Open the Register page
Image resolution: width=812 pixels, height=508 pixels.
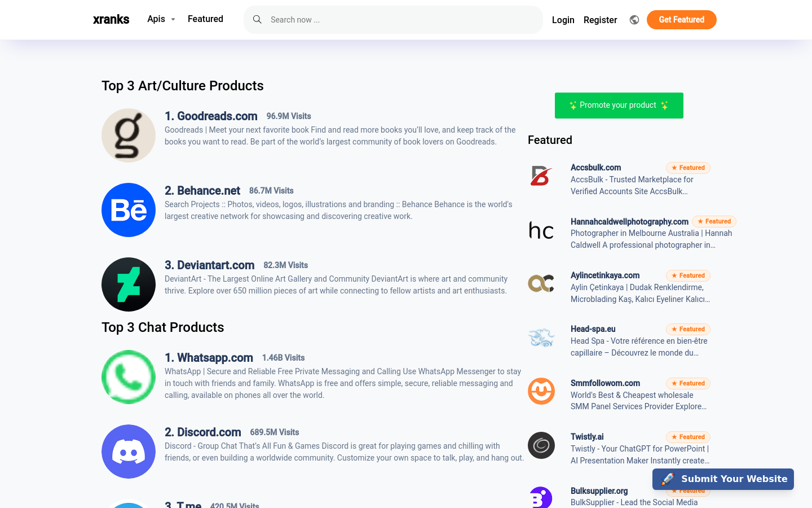pyautogui.click(x=601, y=20)
